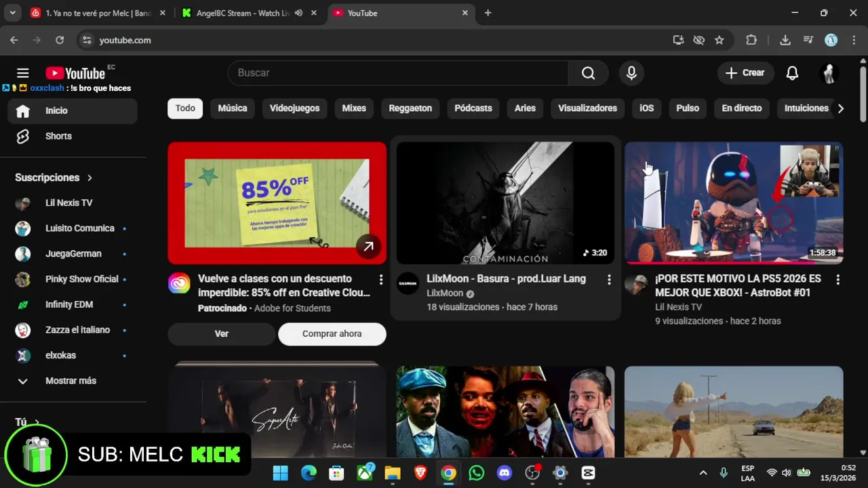
Task: Select the Música filter chip
Action: (x=233, y=108)
